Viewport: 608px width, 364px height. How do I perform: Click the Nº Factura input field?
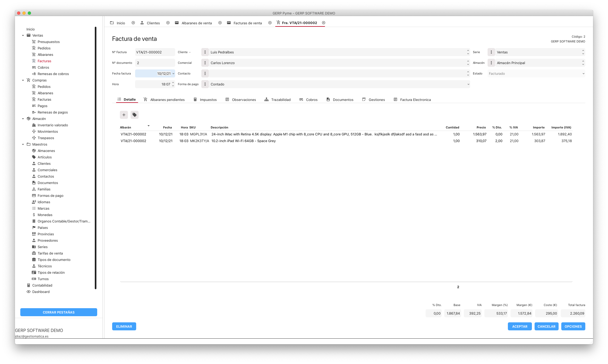(155, 52)
